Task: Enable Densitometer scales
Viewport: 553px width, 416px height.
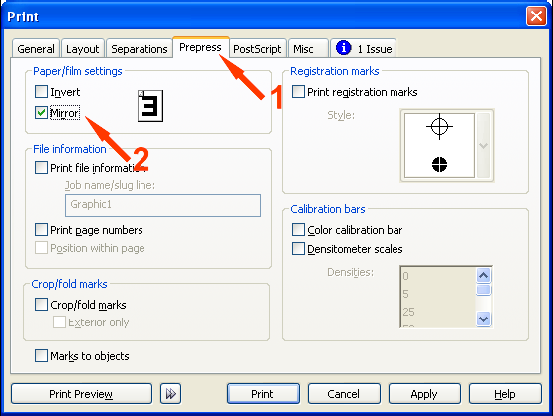Action: point(298,249)
